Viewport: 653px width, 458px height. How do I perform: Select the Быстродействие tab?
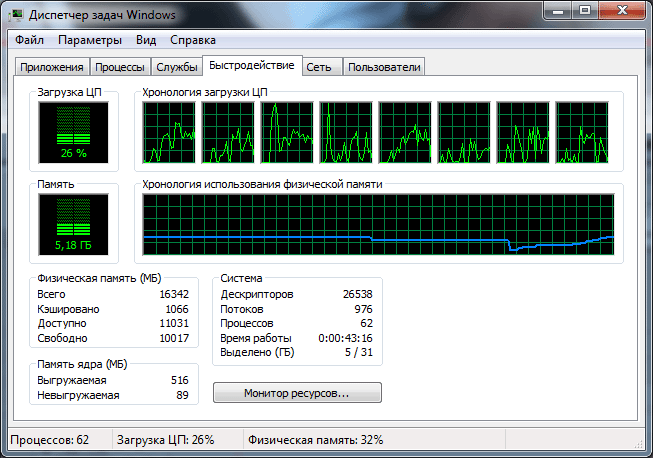click(x=252, y=65)
